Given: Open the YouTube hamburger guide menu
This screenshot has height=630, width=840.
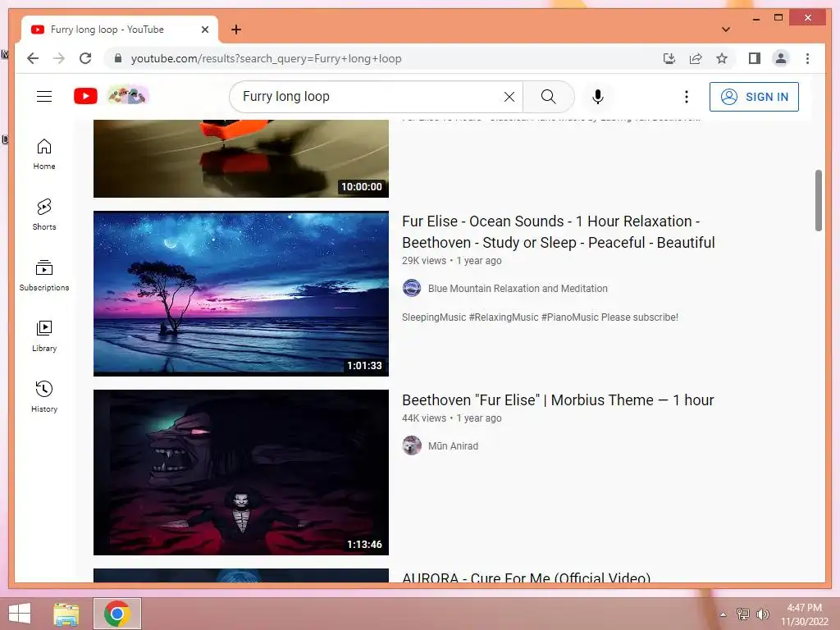Looking at the screenshot, I should [x=44, y=97].
